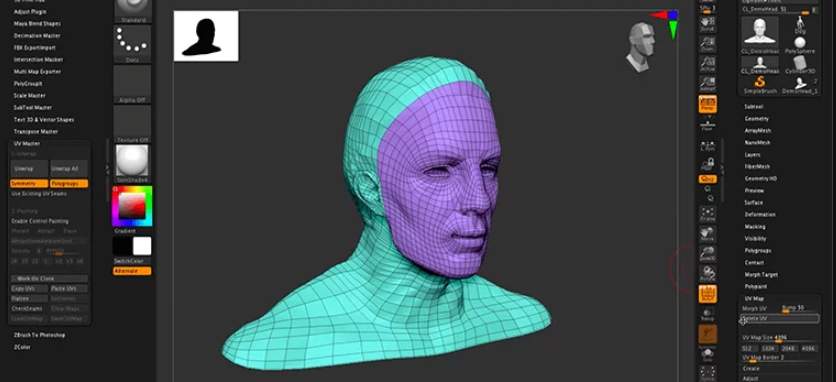Click the Unwrap All button
Viewport: 836px width, 382px height.
[x=69, y=169]
